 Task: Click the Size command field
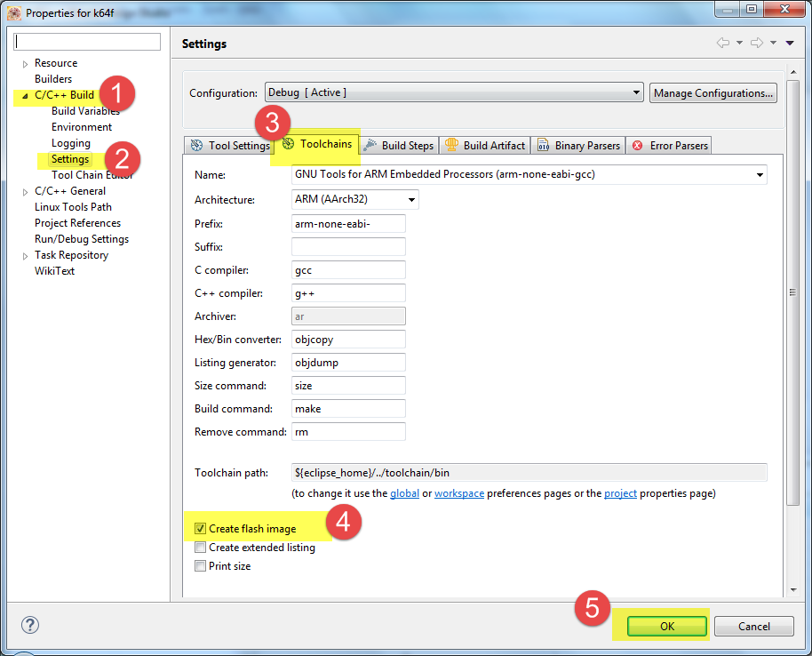(348, 386)
